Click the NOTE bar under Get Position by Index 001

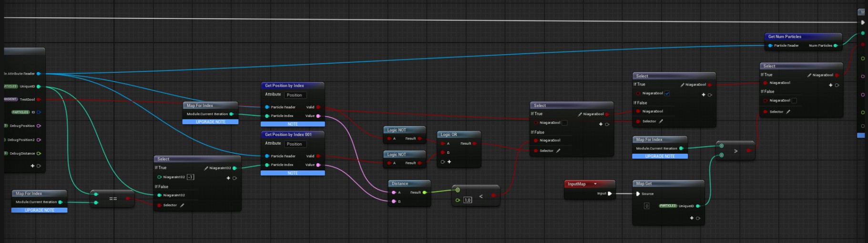292,173
